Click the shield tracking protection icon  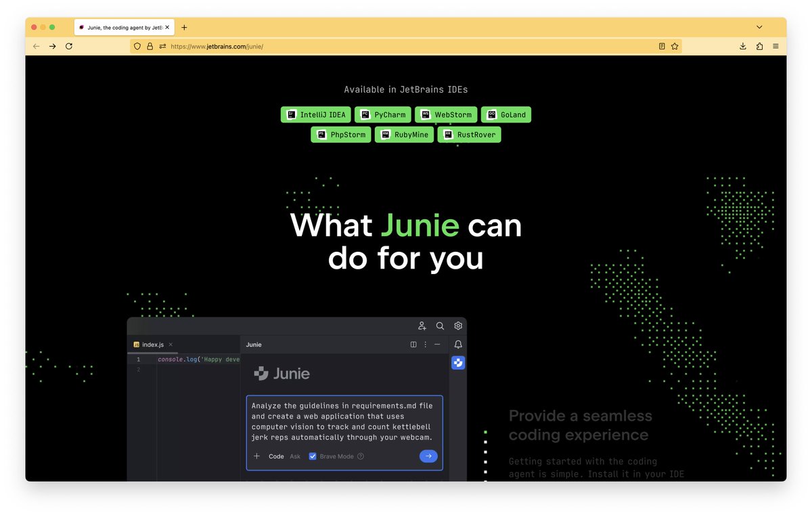[137, 47]
